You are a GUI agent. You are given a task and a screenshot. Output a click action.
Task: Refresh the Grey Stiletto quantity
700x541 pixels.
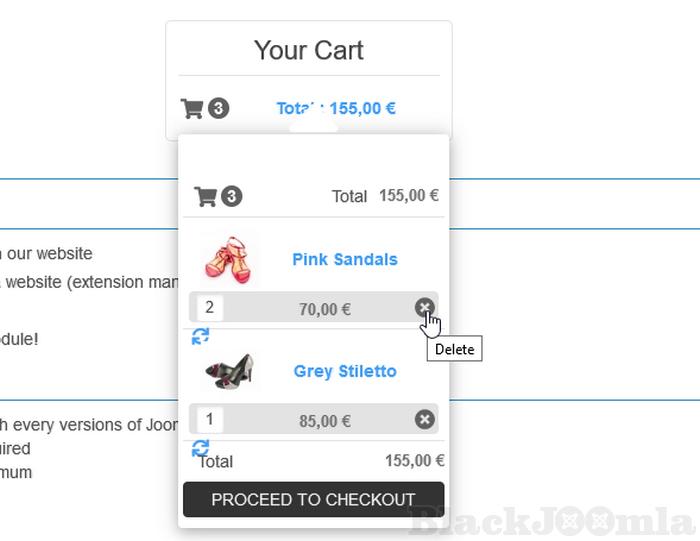click(x=200, y=447)
